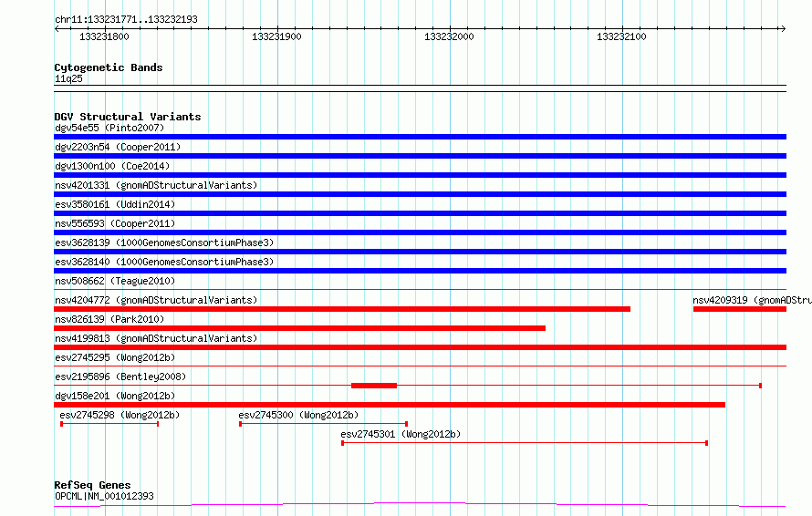Image resolution: width=812 pixels, height=516 pixels.
Task: Open the esv2745298 (Wong2012b) variant label
Action: point(120,415)
